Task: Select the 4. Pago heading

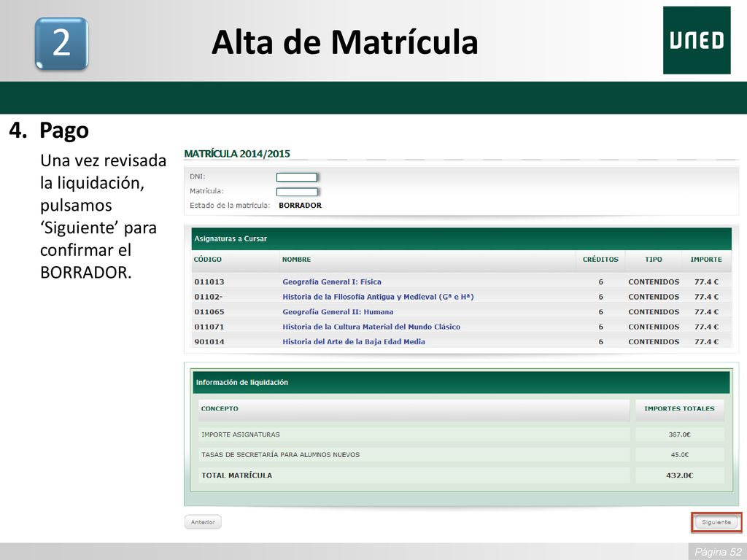Action: 49,131
